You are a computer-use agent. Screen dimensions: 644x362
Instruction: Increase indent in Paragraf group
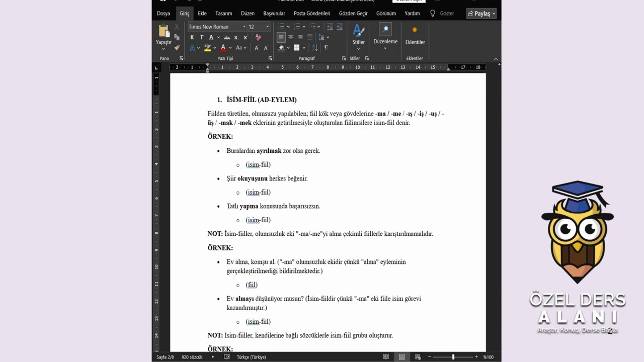(x=340, y=27)
